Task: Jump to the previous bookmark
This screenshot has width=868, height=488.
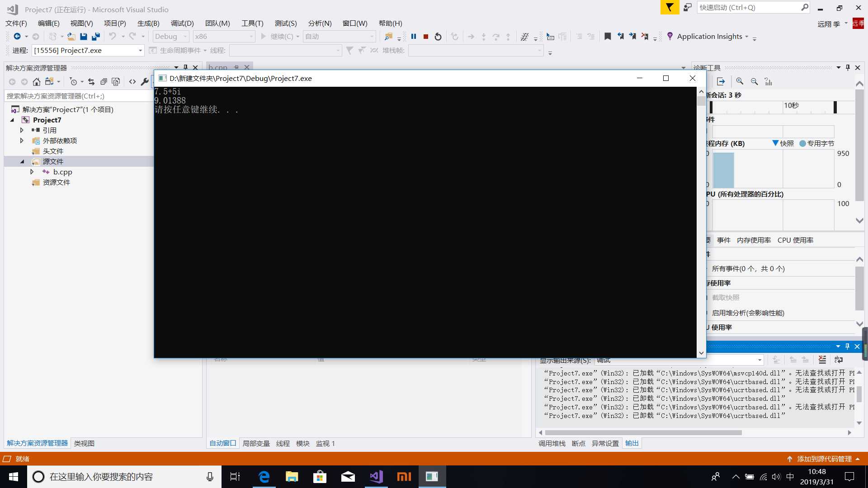Action: tap(620, 37)
